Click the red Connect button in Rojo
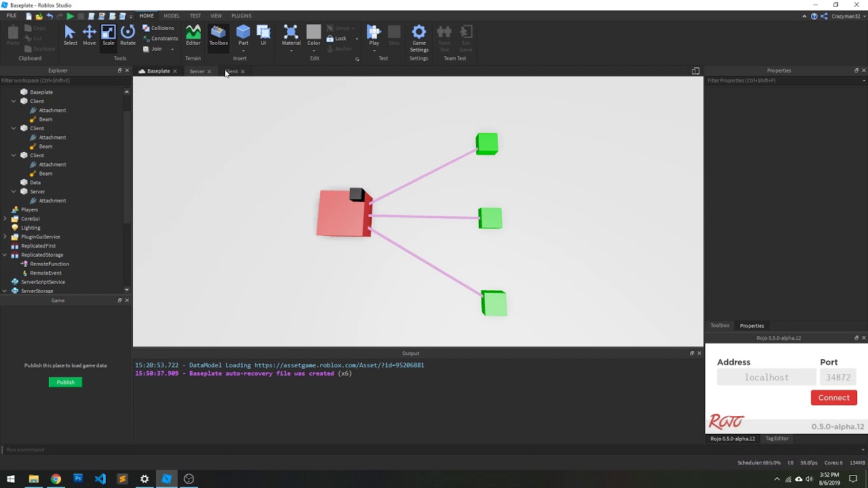Screen dimensions: 868x488 click(833, 398)
